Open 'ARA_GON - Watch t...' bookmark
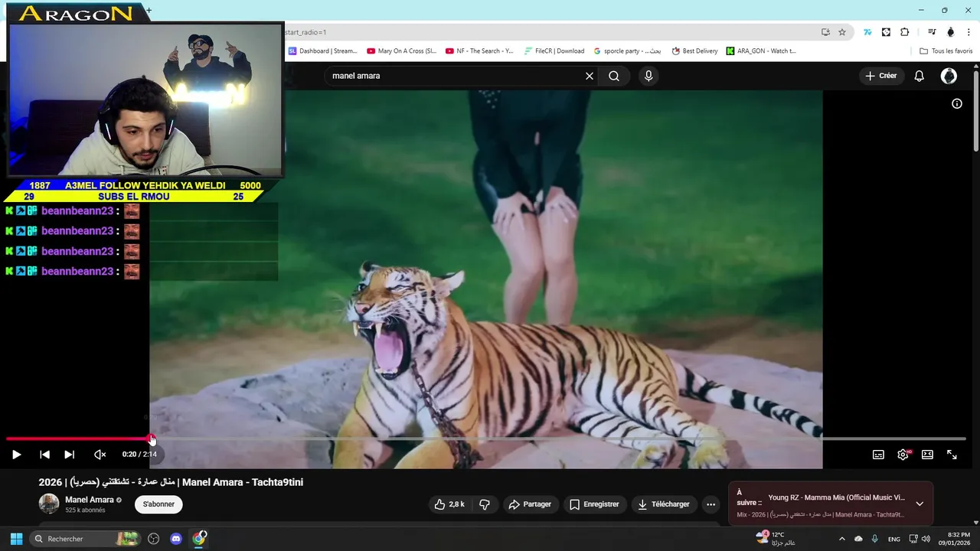 761,51
